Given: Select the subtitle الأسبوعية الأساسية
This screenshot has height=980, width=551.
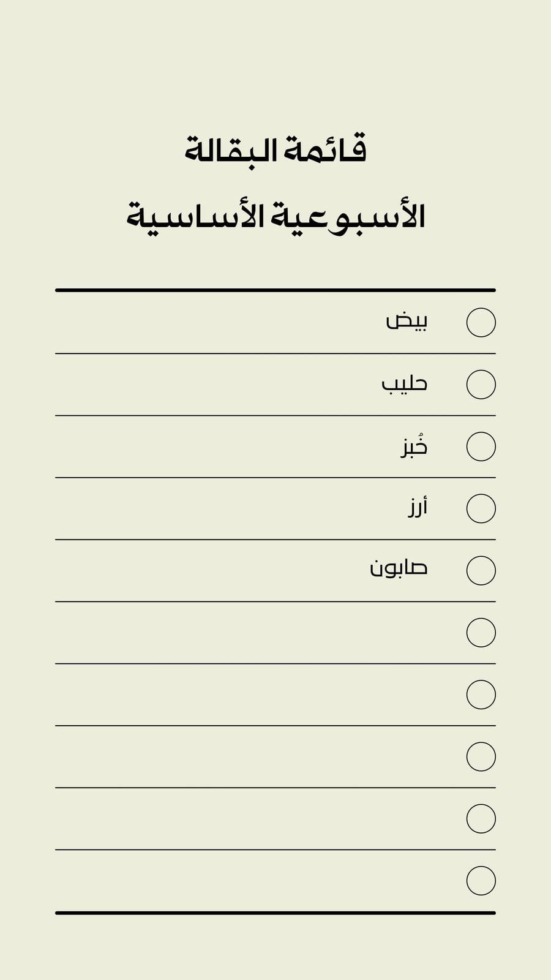Looking at the screenshot, I should pos(275,216).
